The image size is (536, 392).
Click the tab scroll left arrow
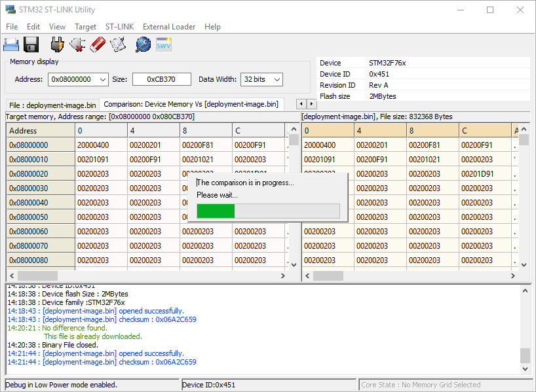click(301, 104)
